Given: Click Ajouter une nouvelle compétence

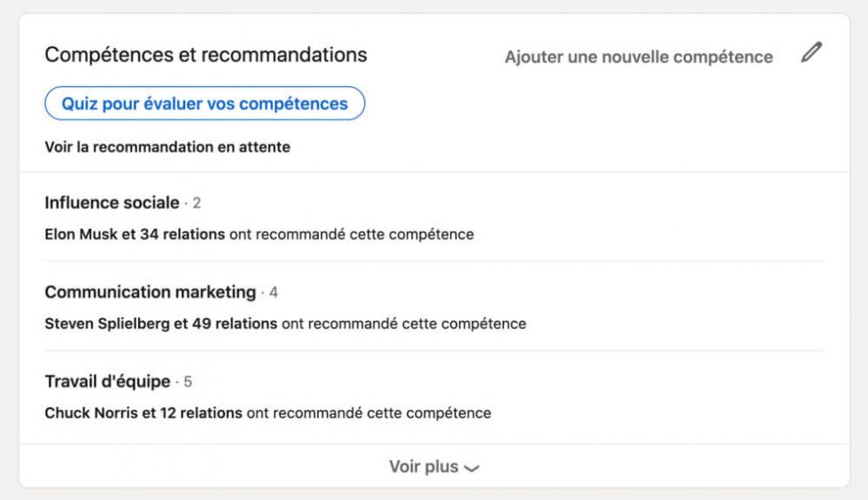Looking at the screenshot, I should coord(639,57).
